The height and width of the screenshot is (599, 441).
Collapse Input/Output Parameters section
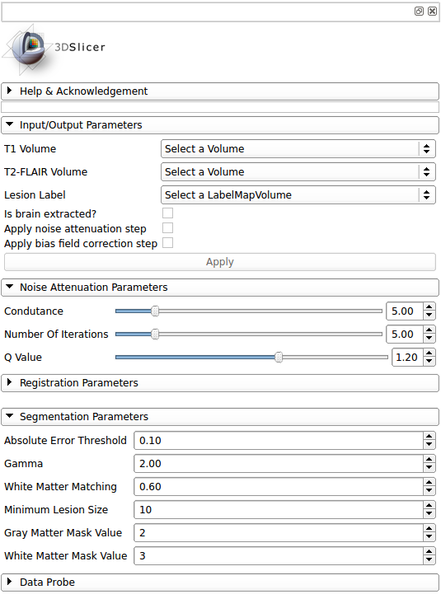220,125
